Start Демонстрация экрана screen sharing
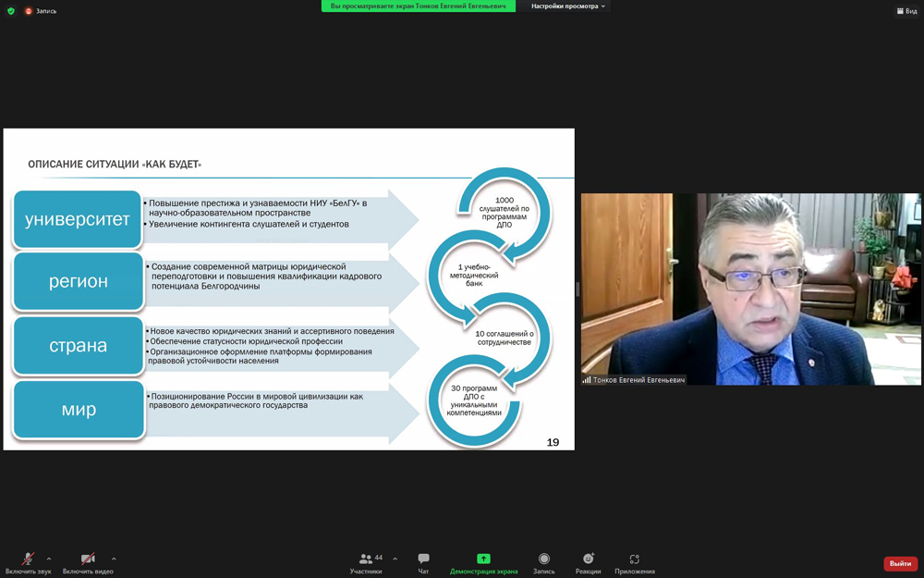 coord(483,563)
